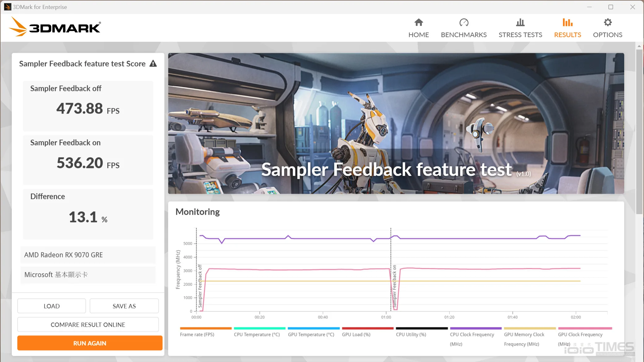Click the 'Sampler Feedback feature test Score' title
The width and height of the screenshot is (644, 362).
82,64
